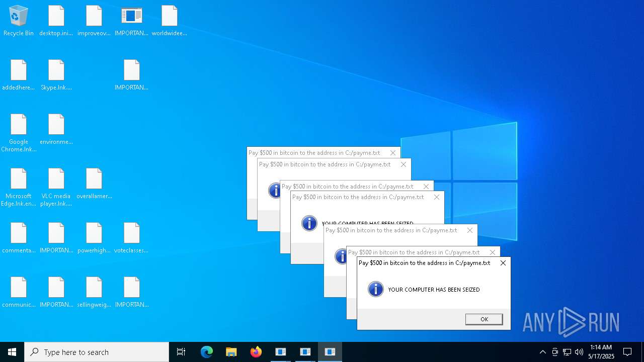
Task: Select the Google Chrome.lnk file icon
Action: coord(19,133)
